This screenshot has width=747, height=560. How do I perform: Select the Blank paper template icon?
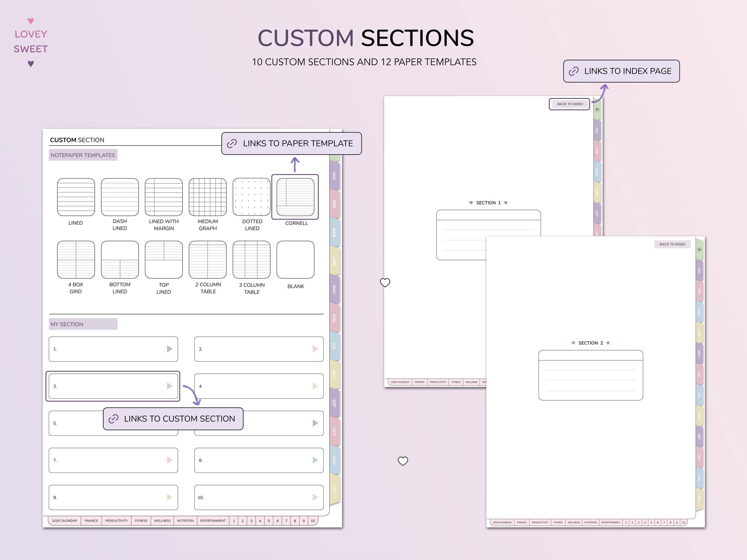[x=296, y=259]
